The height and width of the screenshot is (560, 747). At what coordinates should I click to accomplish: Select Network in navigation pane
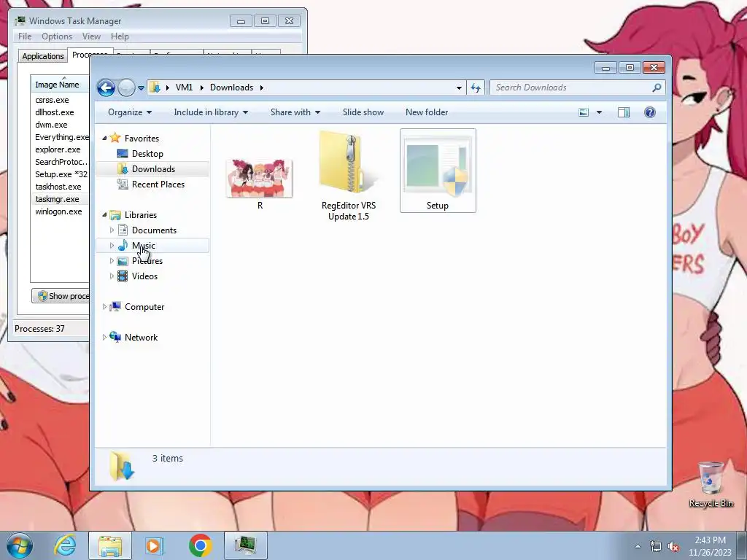(141, 337)
